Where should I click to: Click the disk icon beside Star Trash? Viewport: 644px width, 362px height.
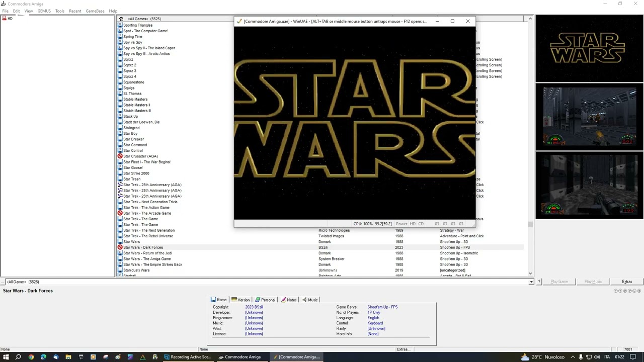coord(120,179)
